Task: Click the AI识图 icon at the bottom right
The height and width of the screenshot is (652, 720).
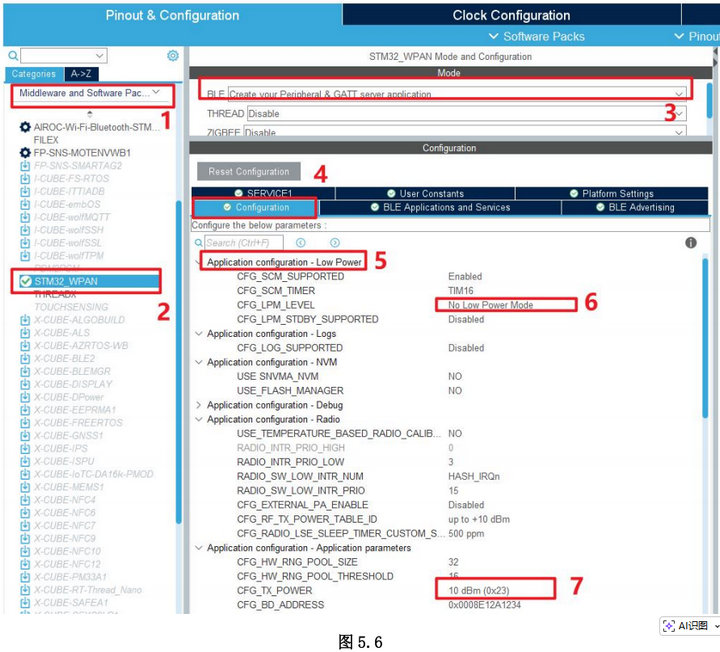Action: tap(671, 626)
